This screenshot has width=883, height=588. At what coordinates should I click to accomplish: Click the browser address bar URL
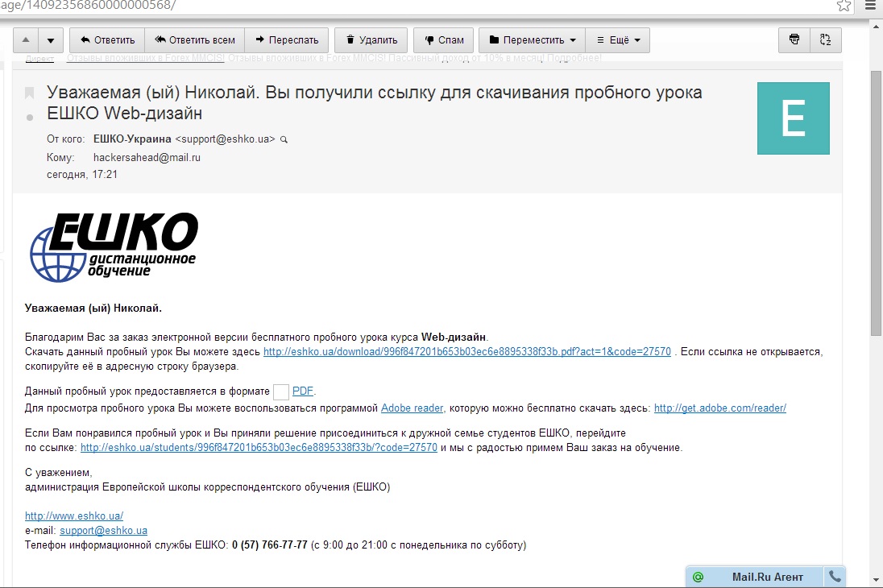[89, 6]
